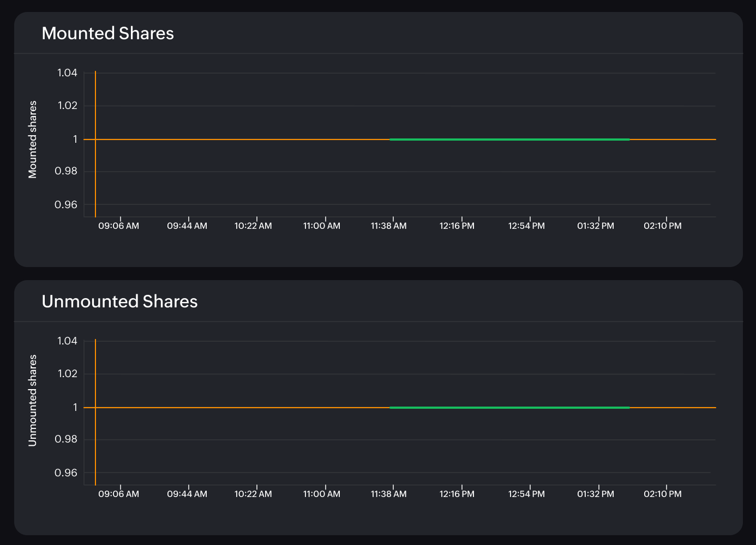Click 12:16 PM label on Mounted Shares axis
Image resolution: width=756 pixels, height=545 pixels.
tap(457, 226)
